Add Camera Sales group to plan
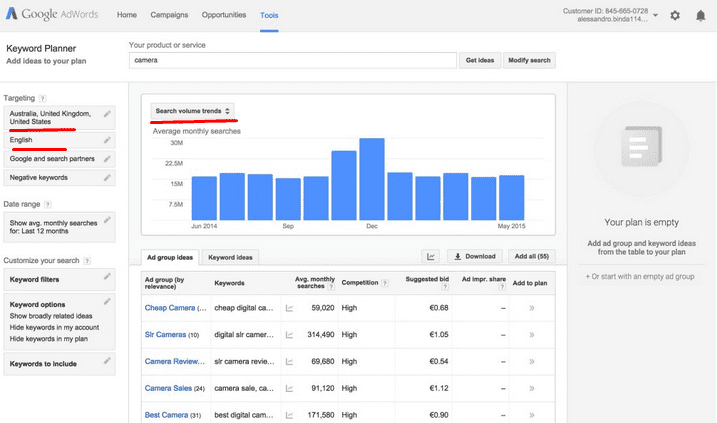Viewport: 717px width, 423px height. tap(532, 388)
